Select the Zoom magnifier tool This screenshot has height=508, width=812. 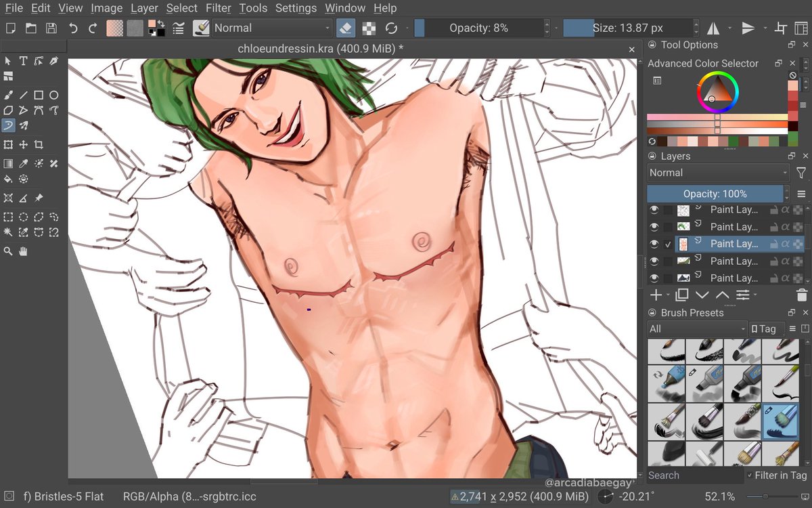click(8, 251)
